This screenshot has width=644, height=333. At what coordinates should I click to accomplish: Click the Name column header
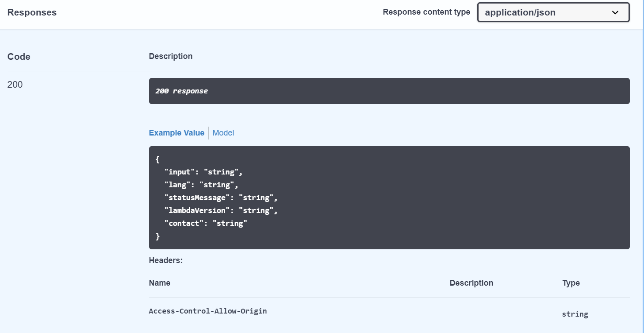click(x=159, y=283)
